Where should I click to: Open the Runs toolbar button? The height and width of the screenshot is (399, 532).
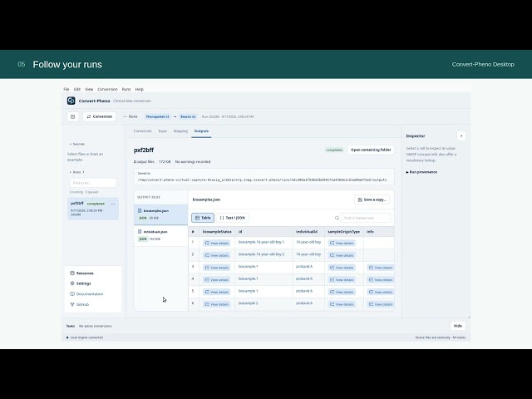(131, 116)
